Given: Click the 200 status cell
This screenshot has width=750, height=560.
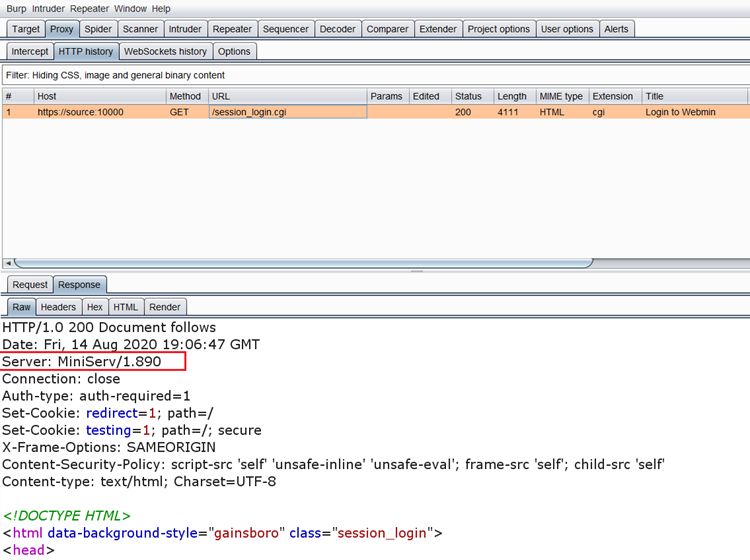Looking at the screenshot, I should point(473,112).
